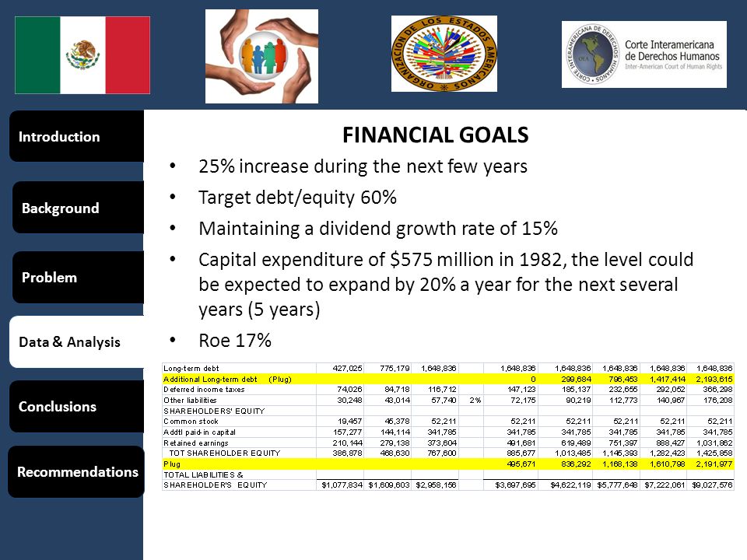747x560 pixels.
Task: Click the total shareholder equity value 386,878
Action: pos(347,453)
